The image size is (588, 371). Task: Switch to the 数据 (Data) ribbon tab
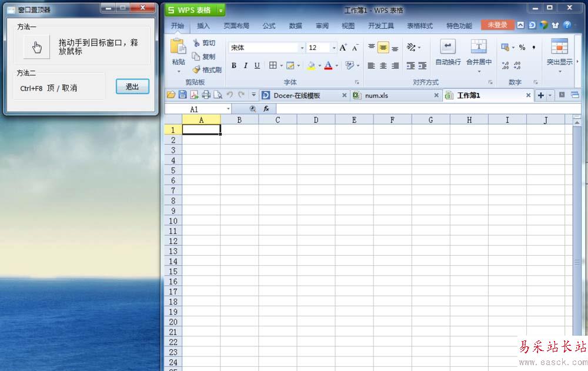pyautogui.click(x=296, y=25)
